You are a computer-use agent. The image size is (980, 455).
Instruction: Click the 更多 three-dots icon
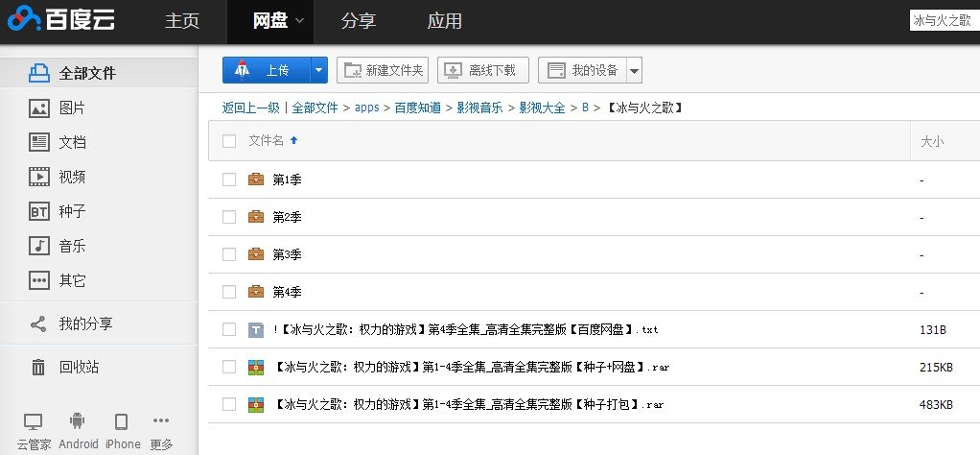(161, 420)
